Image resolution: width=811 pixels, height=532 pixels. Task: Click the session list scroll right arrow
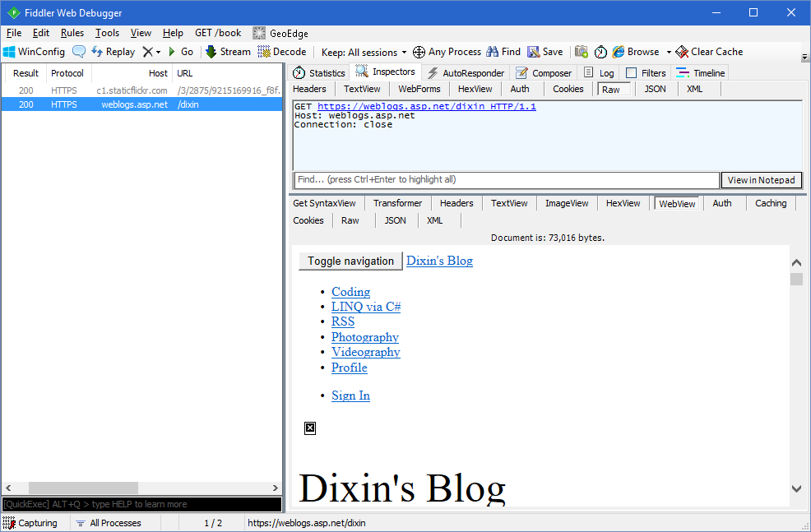276,488
